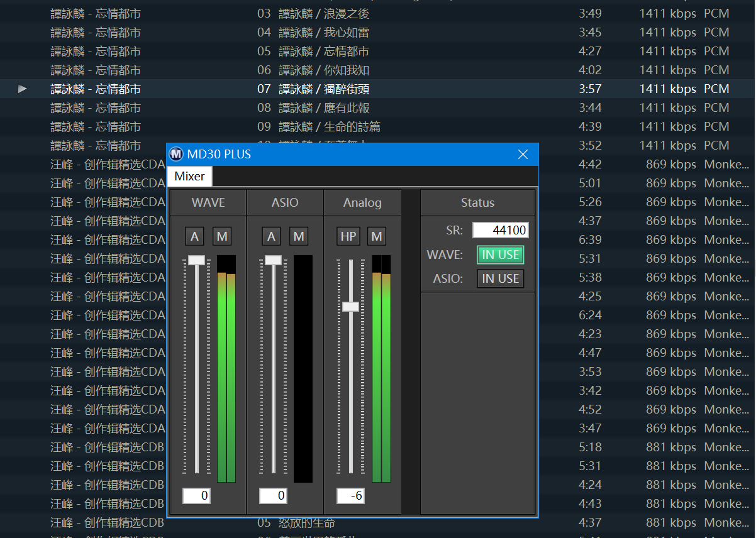
Task: Click the WAVE volume value box
Action: click(x=196, y=496)
